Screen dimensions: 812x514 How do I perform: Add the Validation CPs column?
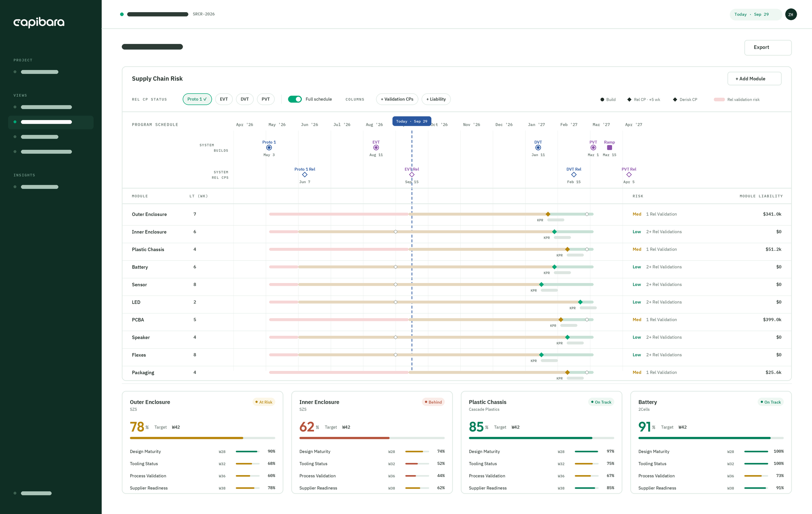pos(397,99)
